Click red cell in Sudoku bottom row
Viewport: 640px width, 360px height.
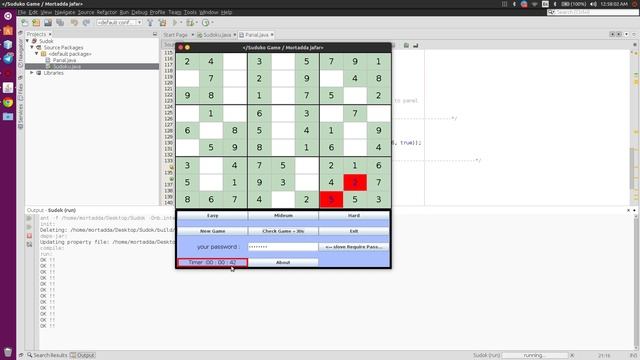click(x=331, y=200)
